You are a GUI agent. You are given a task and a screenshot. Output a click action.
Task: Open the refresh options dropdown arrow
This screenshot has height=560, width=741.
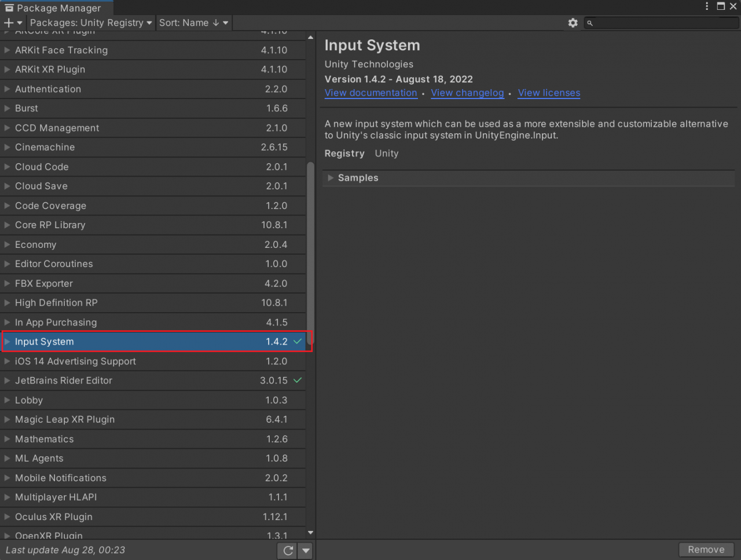[306, 551]
